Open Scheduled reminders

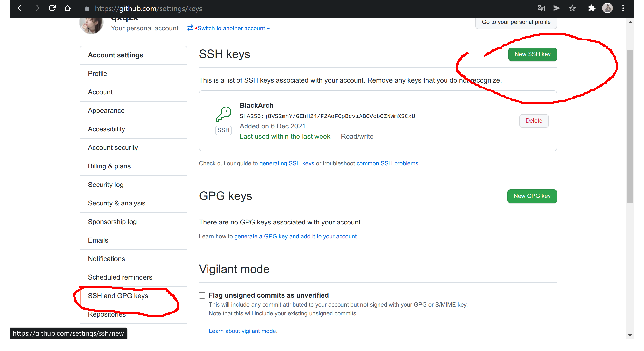point(133,277)
